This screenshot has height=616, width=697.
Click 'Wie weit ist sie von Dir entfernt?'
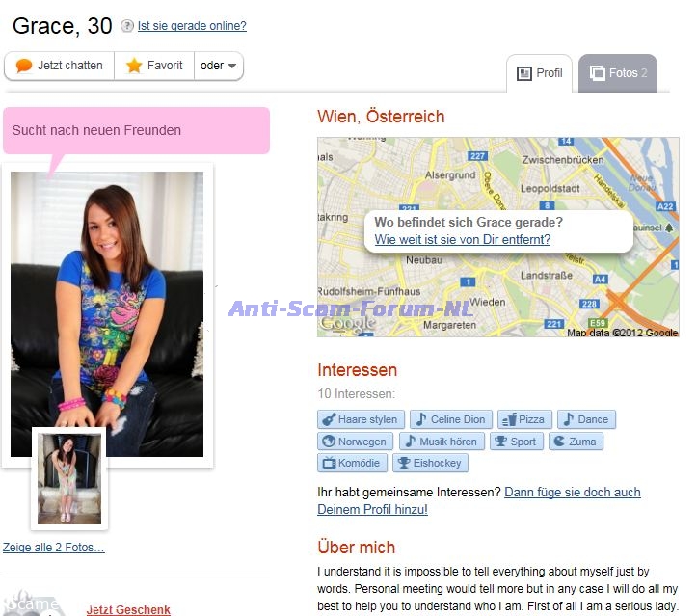[x=463, y=239]
